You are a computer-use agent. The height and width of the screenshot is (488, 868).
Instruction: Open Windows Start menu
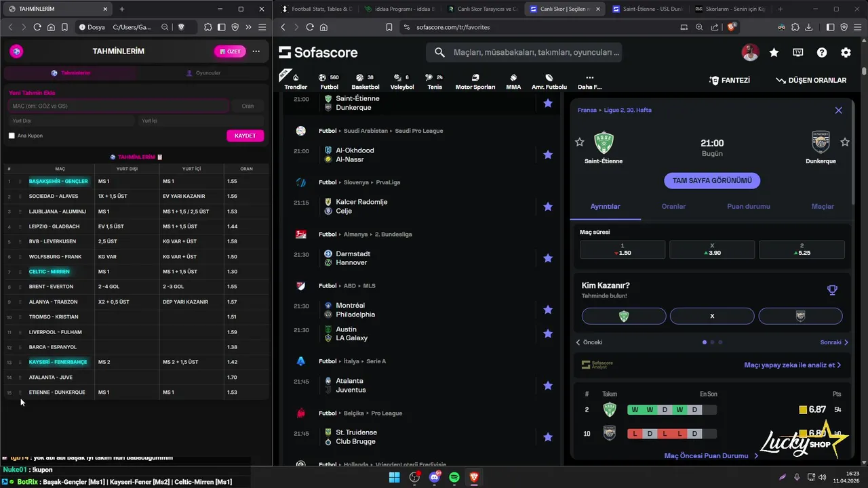coord(394,478)
